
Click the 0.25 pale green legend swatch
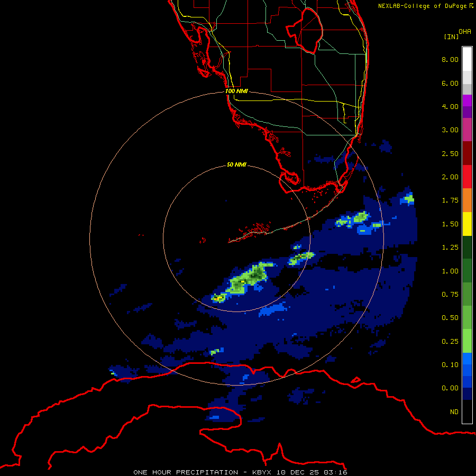pos(467,341)
